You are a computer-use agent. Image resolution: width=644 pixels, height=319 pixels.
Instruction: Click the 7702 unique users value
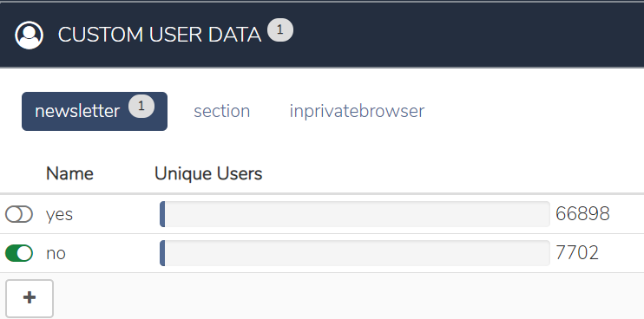[x=577, y=253]
